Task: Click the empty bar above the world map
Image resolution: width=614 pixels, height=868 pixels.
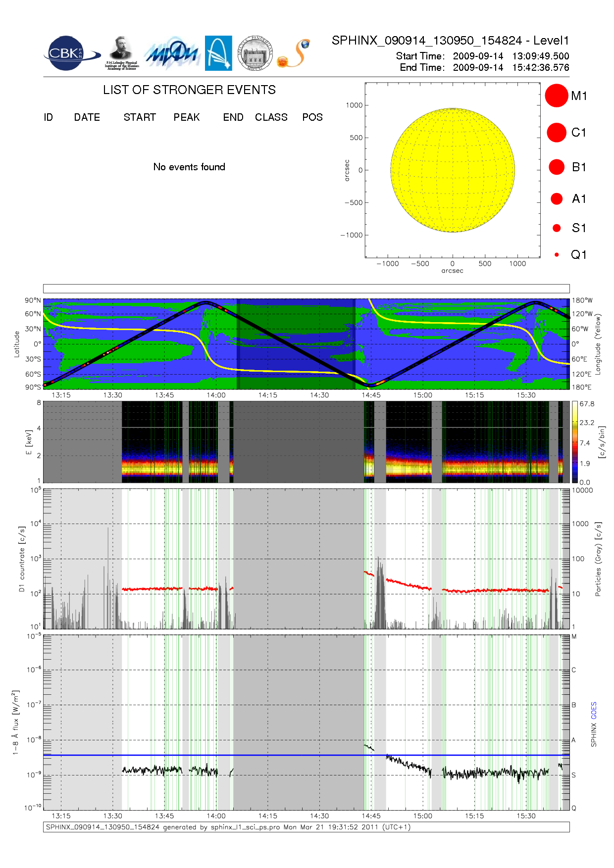Action: [306, 289]
